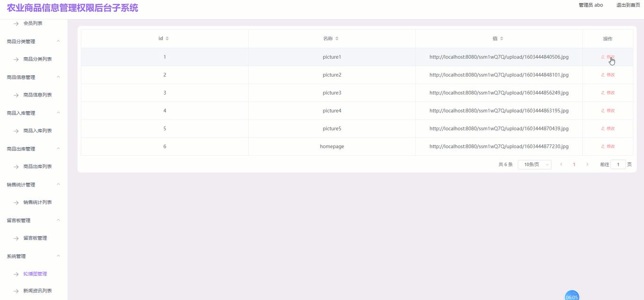
Task: Open 商品信息列表 in the sidebar
Action: (38, 95)
